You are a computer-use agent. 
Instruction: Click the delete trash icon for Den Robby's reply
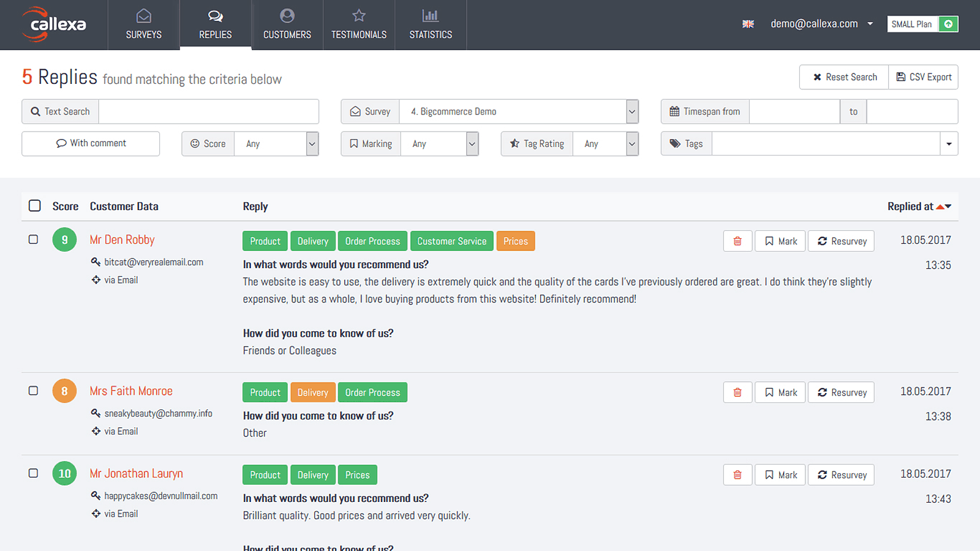coord(737,241)
